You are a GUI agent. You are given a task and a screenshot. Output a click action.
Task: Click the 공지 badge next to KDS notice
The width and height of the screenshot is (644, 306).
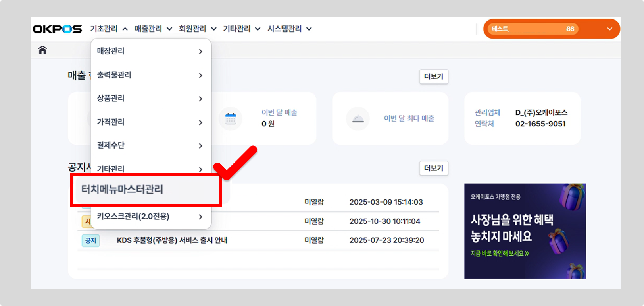[x=90, y=240]
